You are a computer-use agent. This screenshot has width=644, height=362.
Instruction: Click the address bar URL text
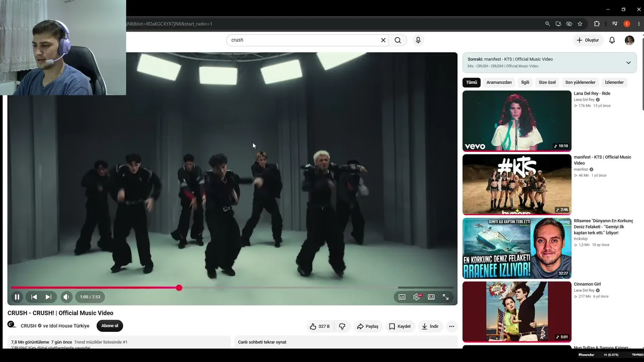169,24
